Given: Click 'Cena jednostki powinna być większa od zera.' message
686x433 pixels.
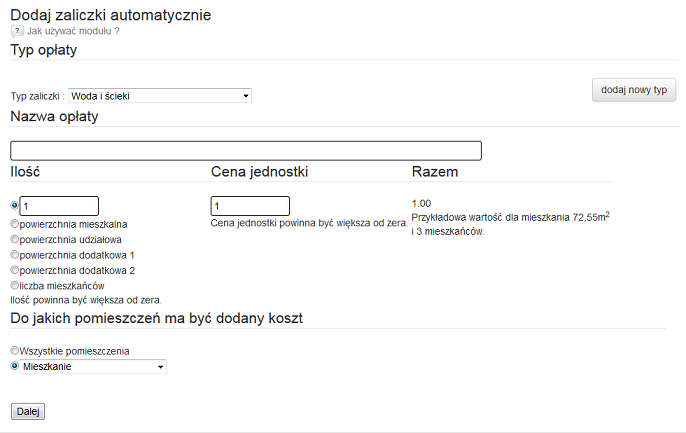Looking at the screenshot, I should point(309,223).
